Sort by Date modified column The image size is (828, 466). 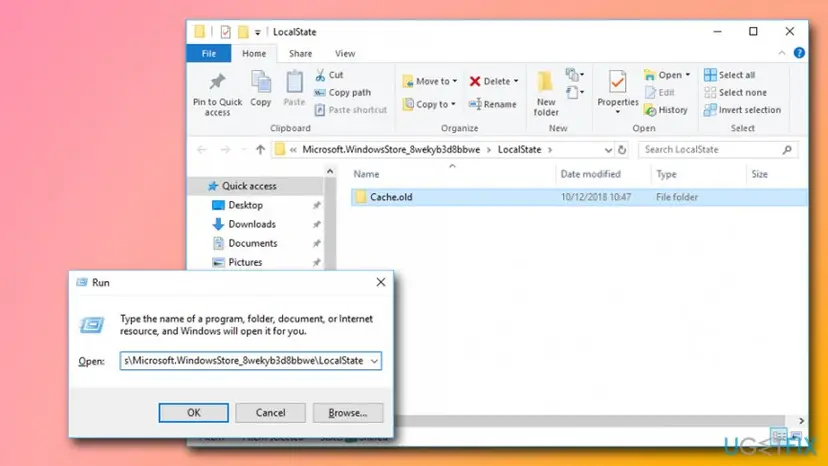tap(590, 174)
